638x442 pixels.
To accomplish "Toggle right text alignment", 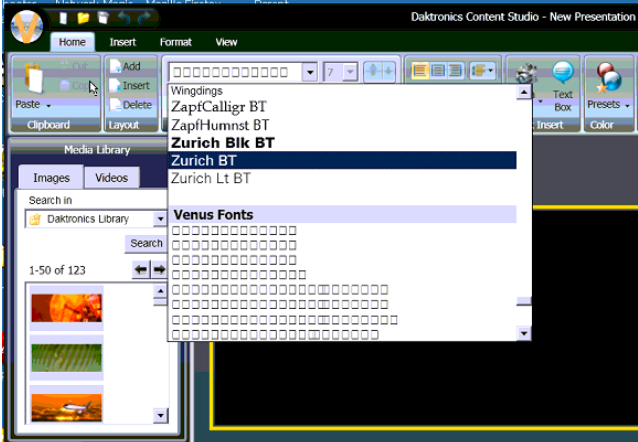I will pos(455,71).
